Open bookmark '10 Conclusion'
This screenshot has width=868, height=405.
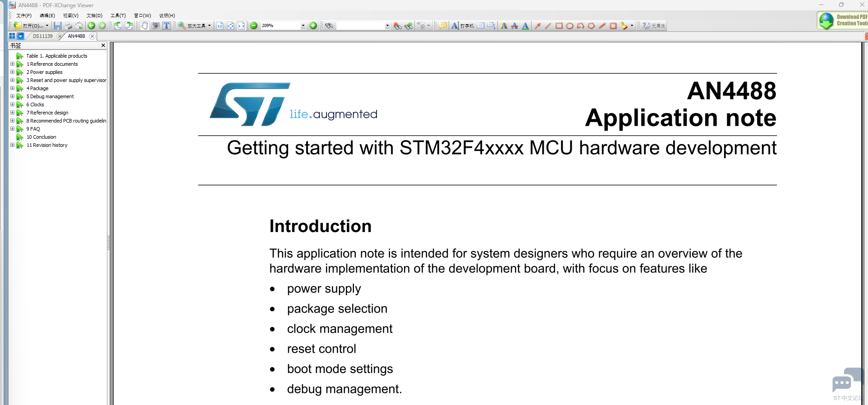(41, 137)
